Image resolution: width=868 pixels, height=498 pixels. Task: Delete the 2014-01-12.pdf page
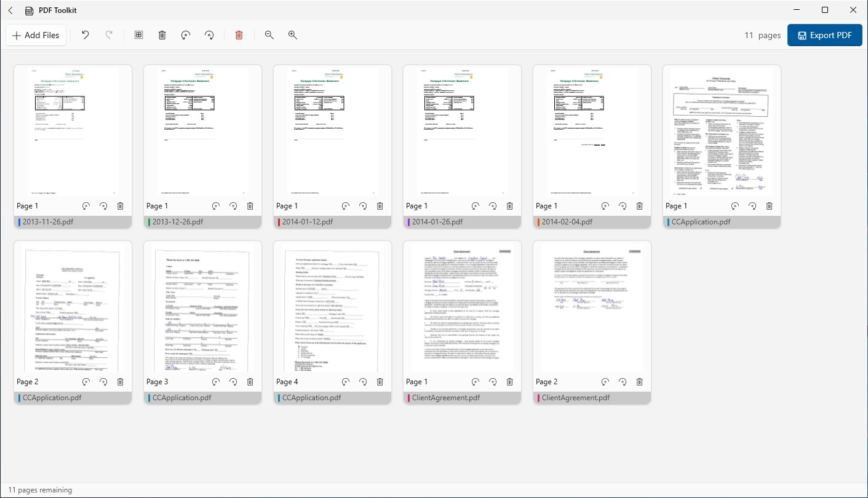click(380, 206)
